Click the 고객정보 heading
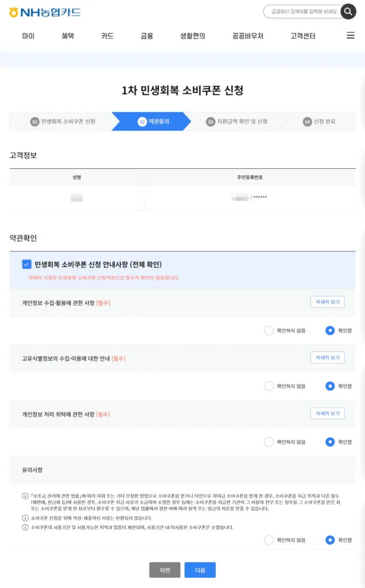Viewport: 365px width, 588px height. pos(24,155)
